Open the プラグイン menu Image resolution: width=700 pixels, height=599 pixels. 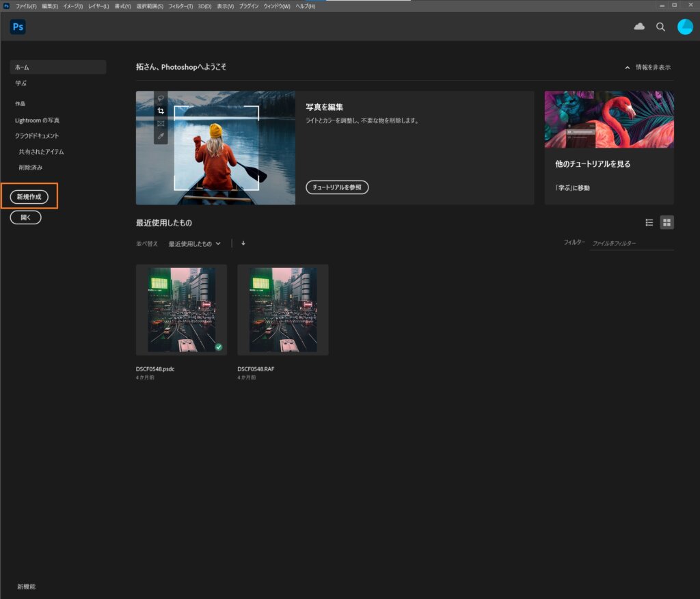[x=249, y=6]
